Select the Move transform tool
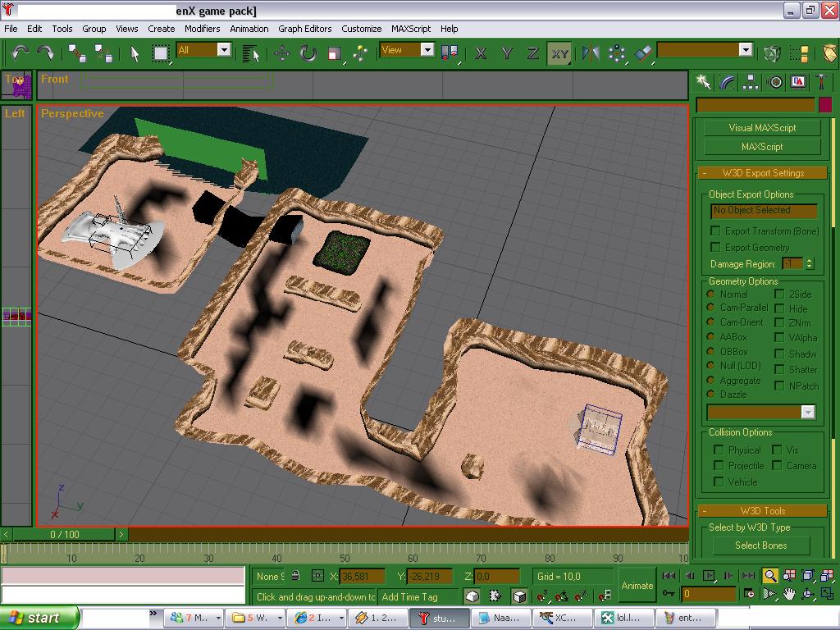840x630 pixels. 282,53
